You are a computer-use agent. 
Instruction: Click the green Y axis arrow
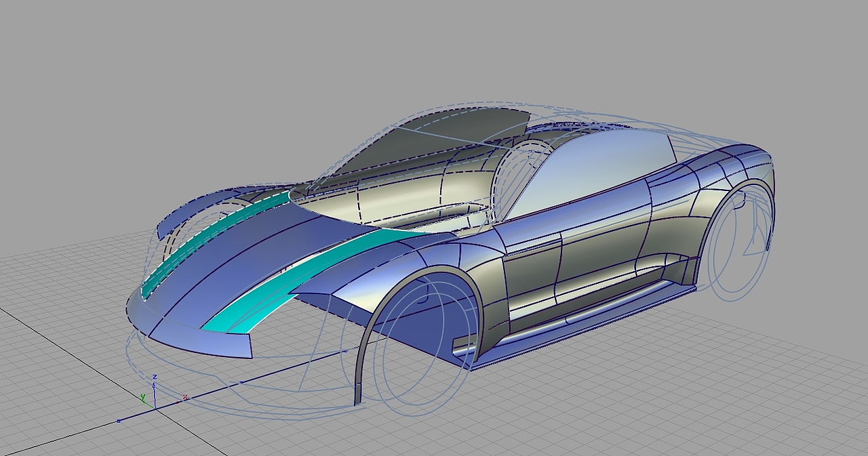144,401
